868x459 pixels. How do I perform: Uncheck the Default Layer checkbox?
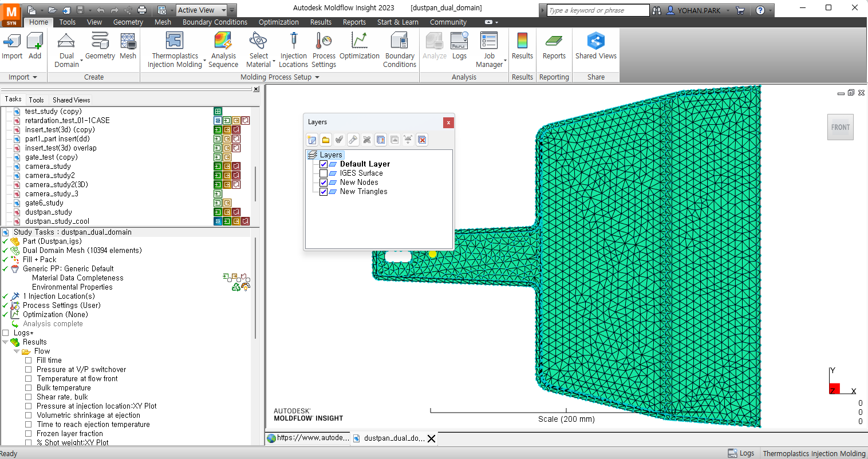click(323, 164)
